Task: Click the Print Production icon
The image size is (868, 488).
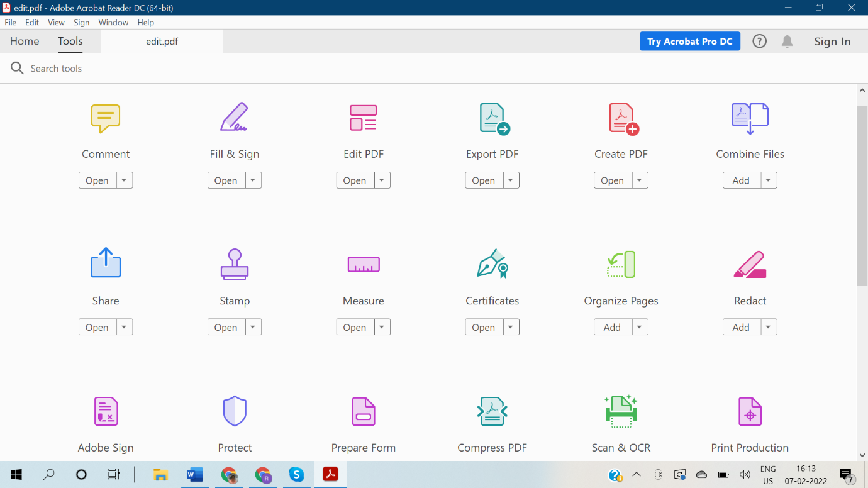Action: (x=750, y=411)
